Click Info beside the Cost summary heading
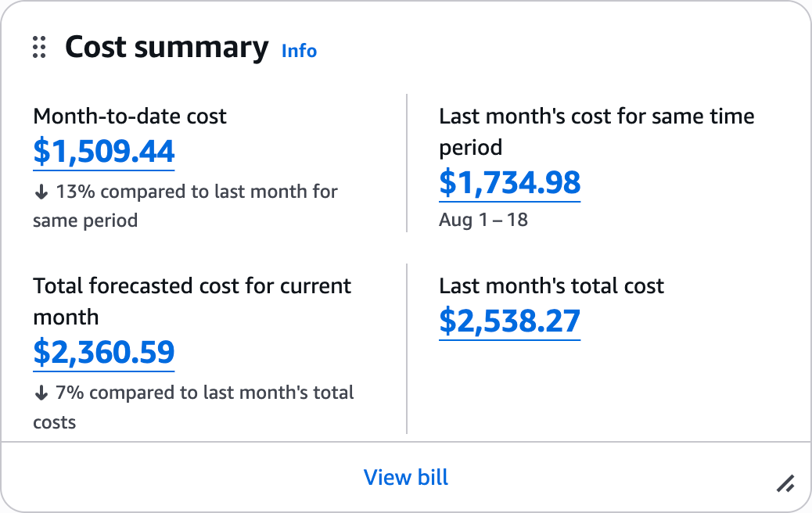The height and width of the screenshot is (513, 812). point(299,51)
